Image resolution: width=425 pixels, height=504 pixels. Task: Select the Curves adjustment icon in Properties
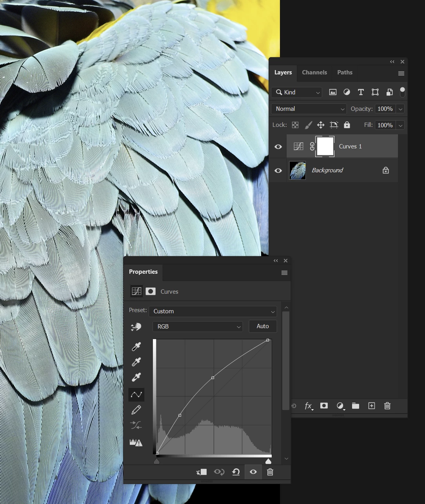(136, 291)
